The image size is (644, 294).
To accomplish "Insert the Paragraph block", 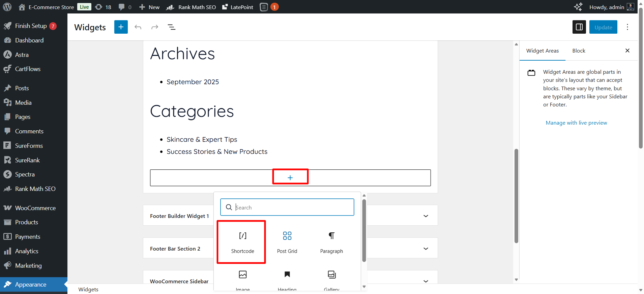I will [332, 242].
